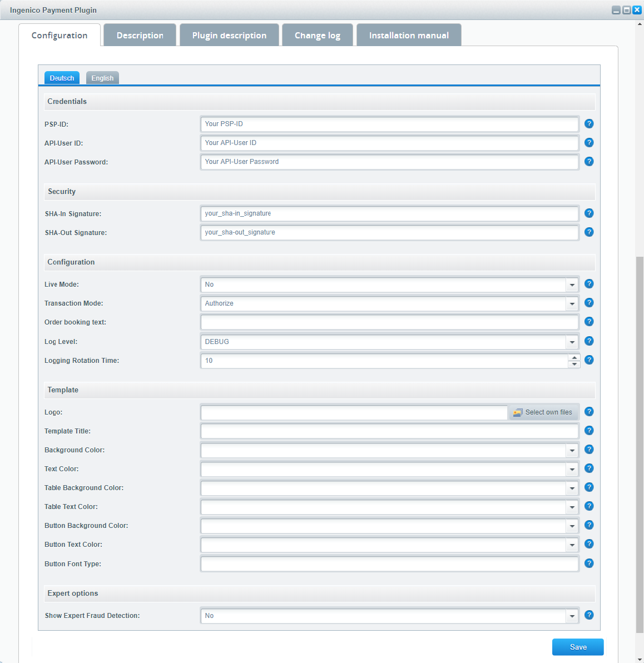Click the scrollbar up arrow

point(640,24)
